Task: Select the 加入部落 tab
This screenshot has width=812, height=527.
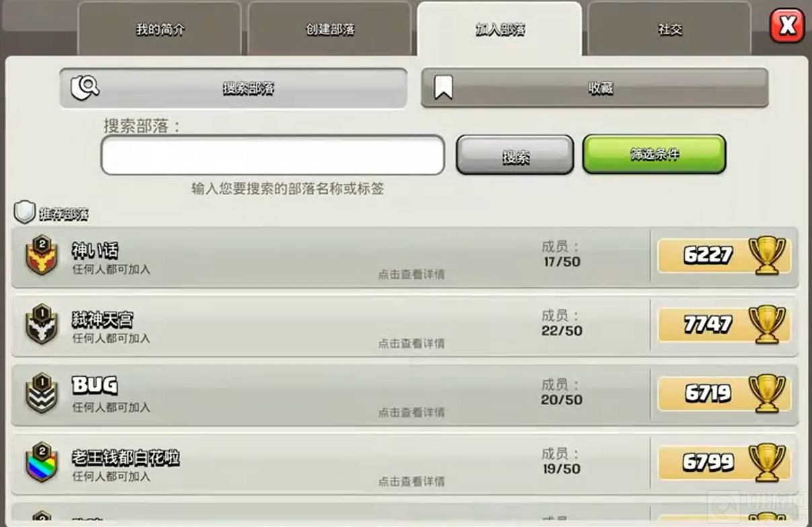Action: (499, 30)
